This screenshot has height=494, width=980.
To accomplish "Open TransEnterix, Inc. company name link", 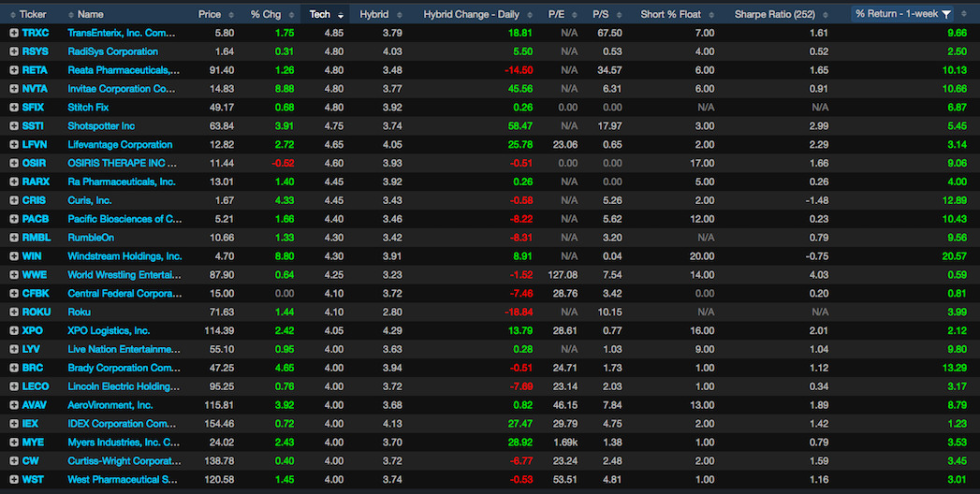I will point(122,33).
